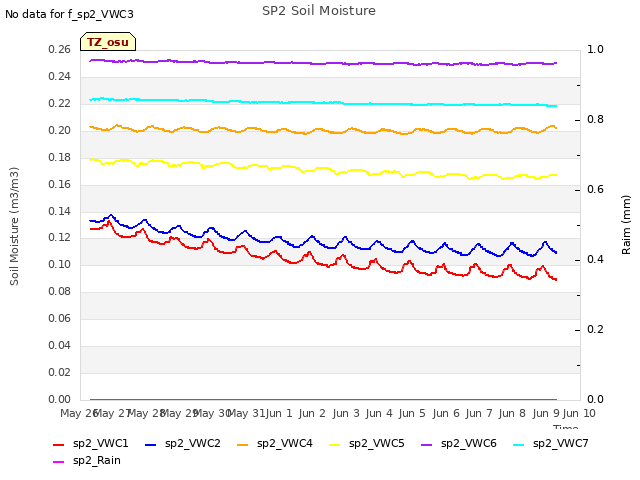Click the 0.22 left axis value
Viewport: 640px width, 480px height.
pyautogui.click(x=60, y=104)
